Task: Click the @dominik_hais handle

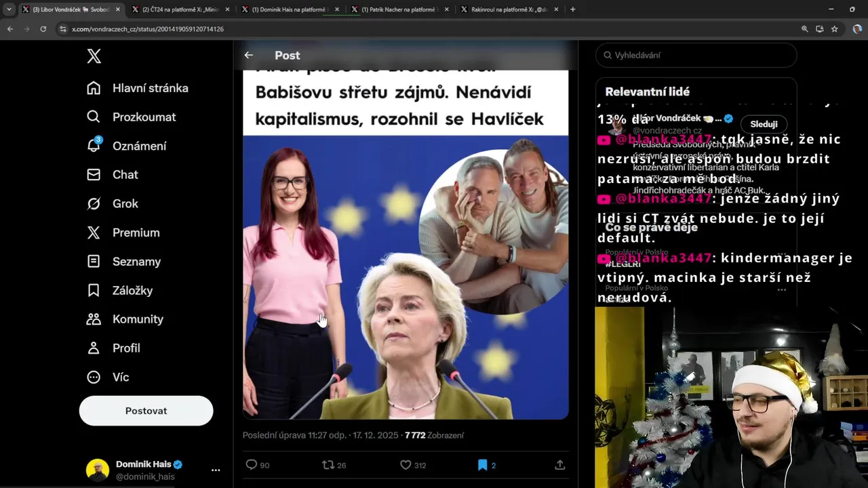Action: tap(145, 476)
